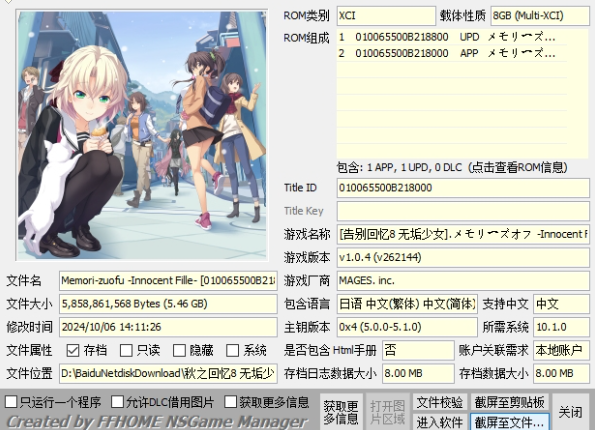Toggle 允许DLC借用图片 checkbox
This screenshot has height=430, width=595.
(x=117, y=402)
